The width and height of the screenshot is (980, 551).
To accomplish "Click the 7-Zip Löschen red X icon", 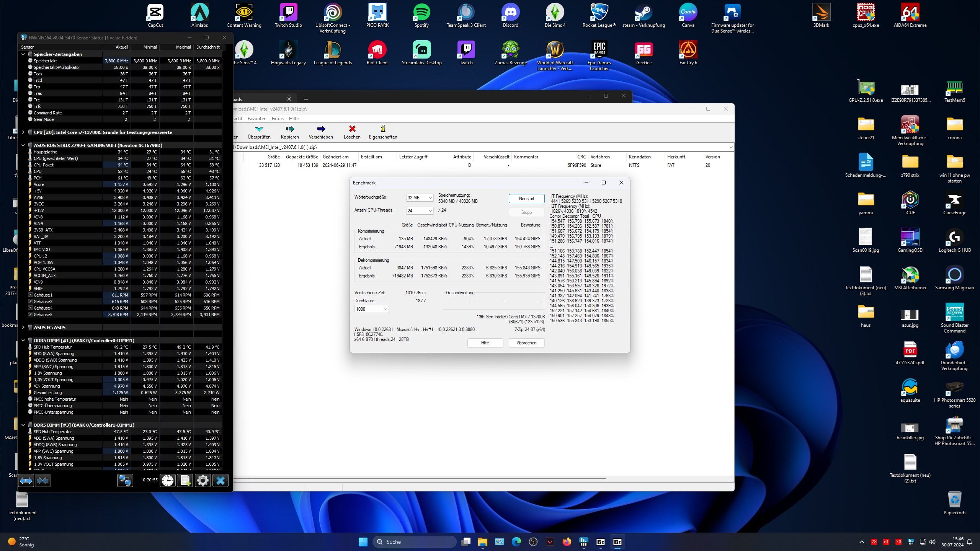I will 352,129.
